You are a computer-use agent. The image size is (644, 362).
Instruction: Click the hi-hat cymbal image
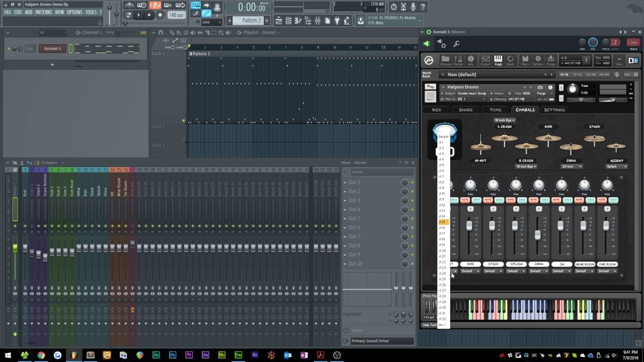pos(480,146)
